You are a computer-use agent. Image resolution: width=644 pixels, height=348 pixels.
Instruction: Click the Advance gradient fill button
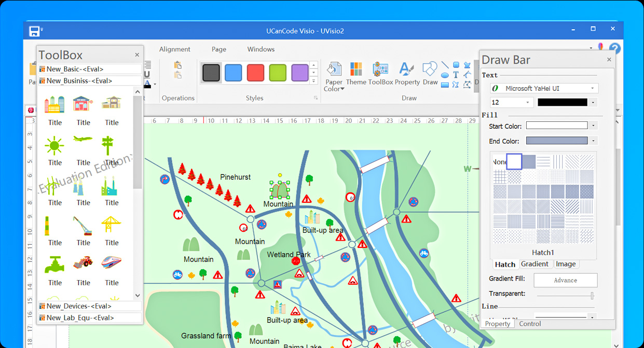[x=565, y=280]
